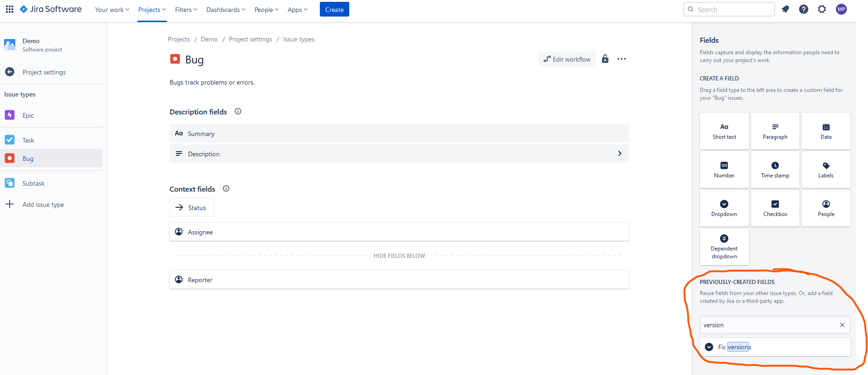
Task: Click the info icon next to Description fields
Action: click(238, 111)
